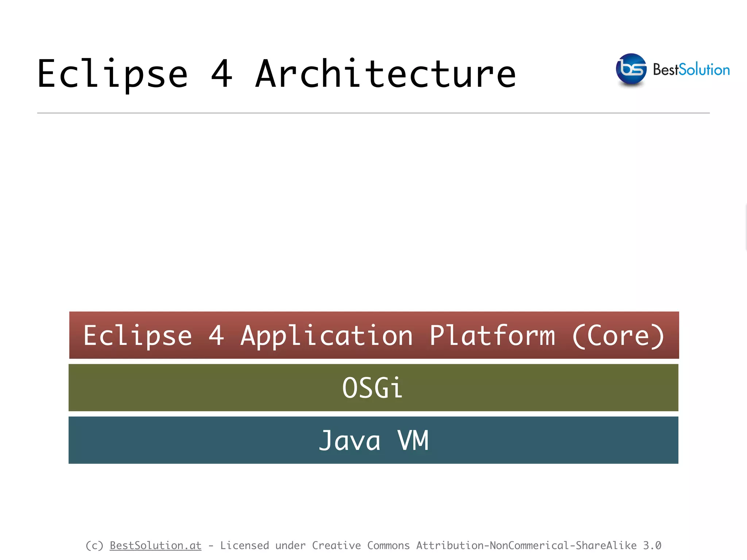747x560 pixels.
Task: Open the BestSolution.at footer link
Action: (155, 545)
